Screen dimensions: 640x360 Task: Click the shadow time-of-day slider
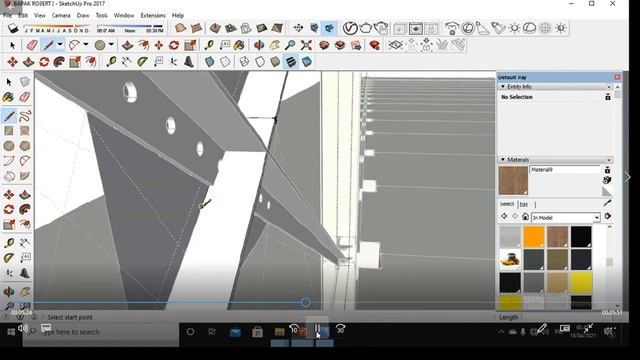pos(129,28)
